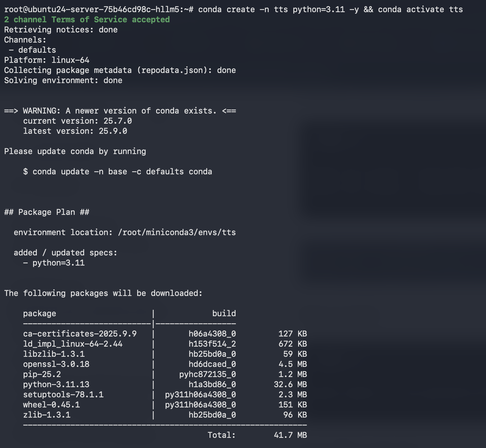Click the 'conda activate tts' text

click(420, 9)
